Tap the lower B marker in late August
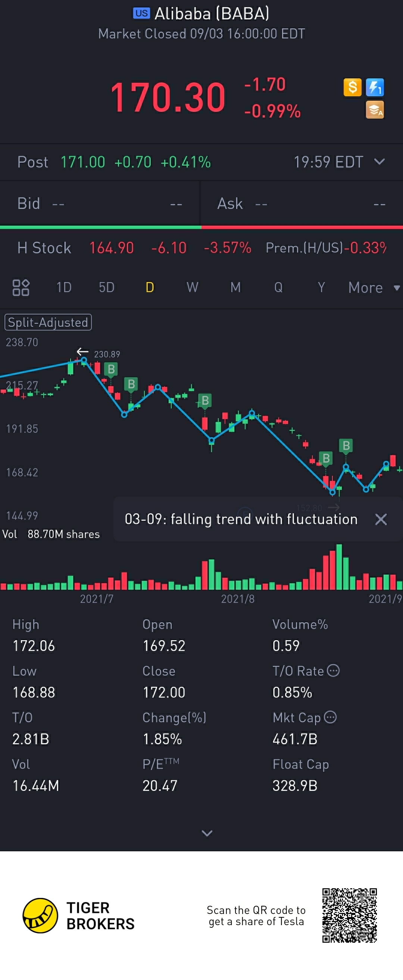The width and height of the screenshot is (403, 980). pyautogui.click(x=326, y=458)
